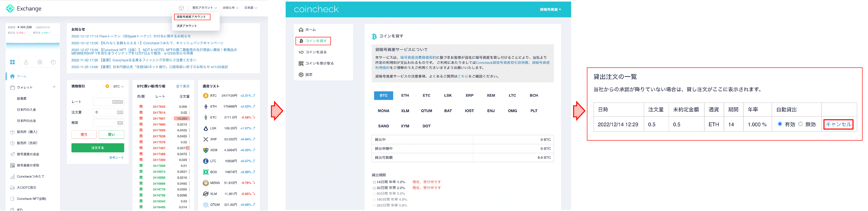Click the box icon beside 販売所（購入）
This screenshot has height=211, width=868.
click(x=13, y=132)
